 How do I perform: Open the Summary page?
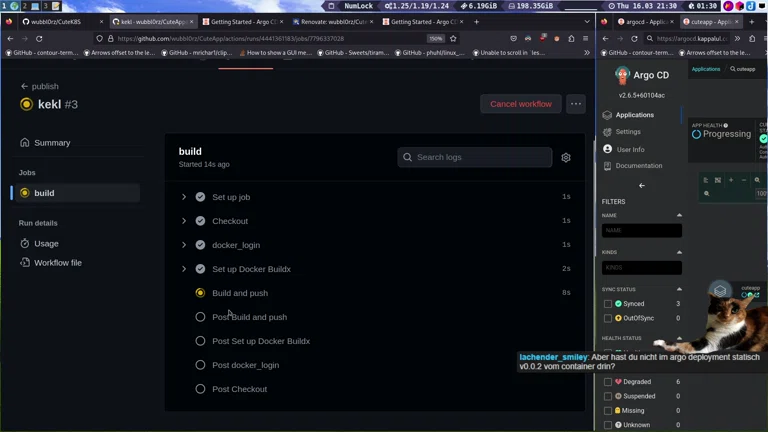click(x=52, y=143)
